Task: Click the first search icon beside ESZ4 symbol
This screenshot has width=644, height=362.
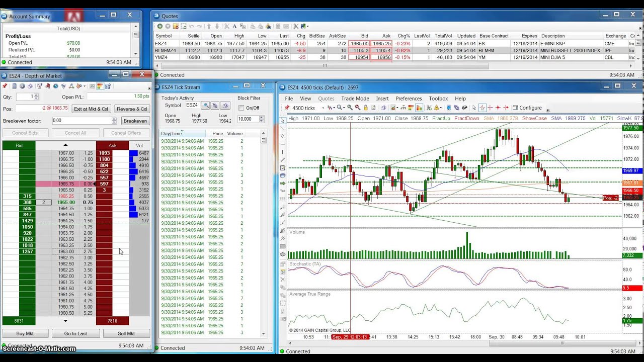Action: point(206,106)
